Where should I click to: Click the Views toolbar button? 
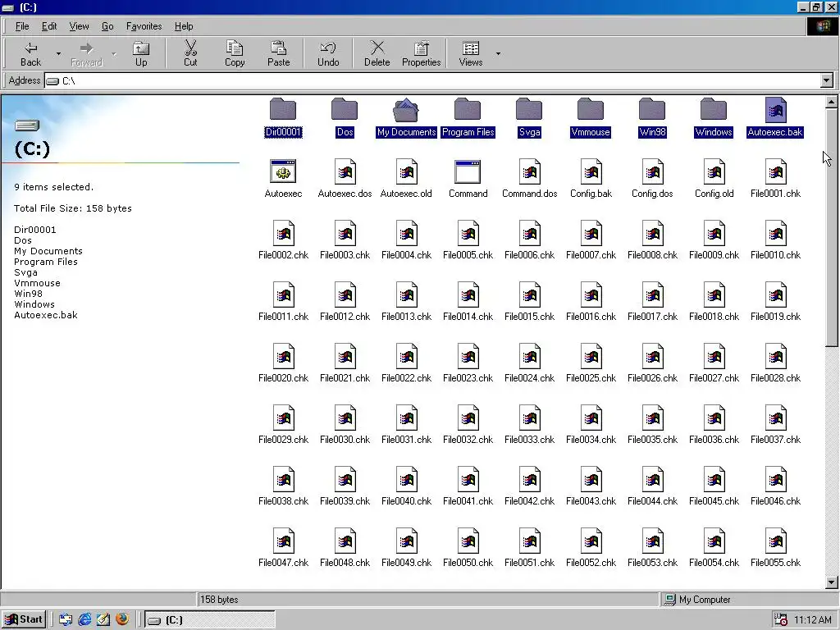471,53
